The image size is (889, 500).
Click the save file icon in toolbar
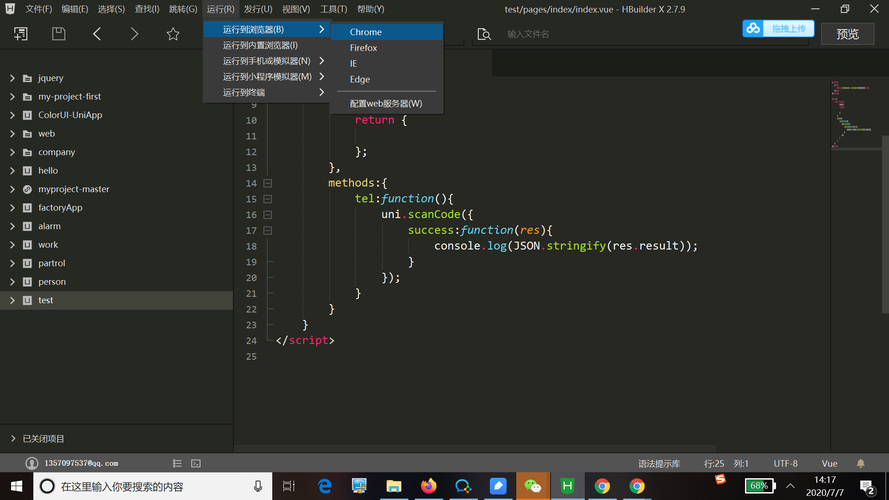pos(59,34)
